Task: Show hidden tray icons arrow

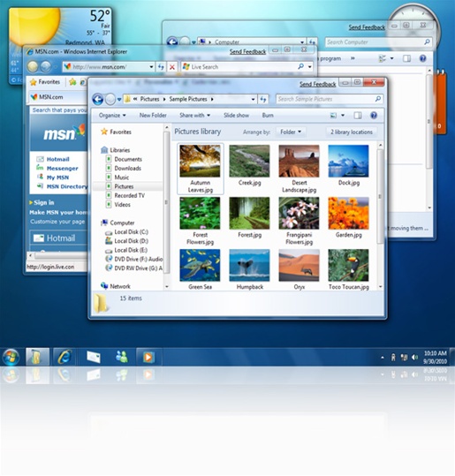Action: pyautogui.click(x=383, y=358)
